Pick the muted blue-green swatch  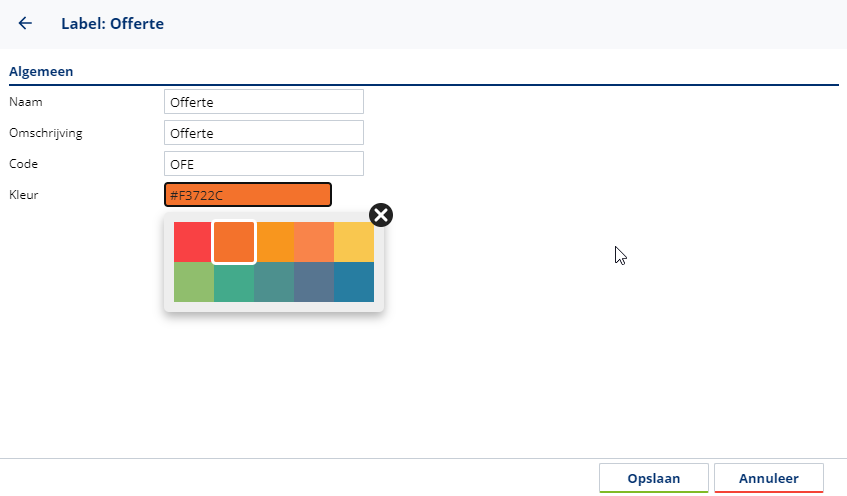(x=274, y=282)
